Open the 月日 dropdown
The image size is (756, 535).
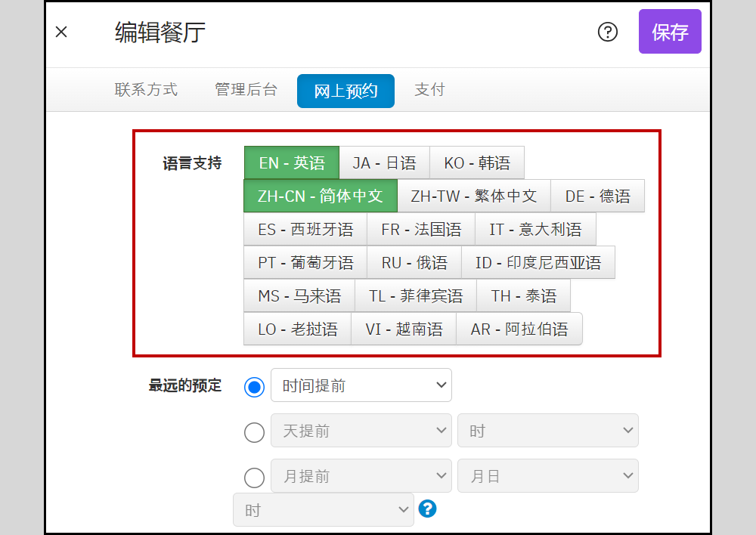547,476
